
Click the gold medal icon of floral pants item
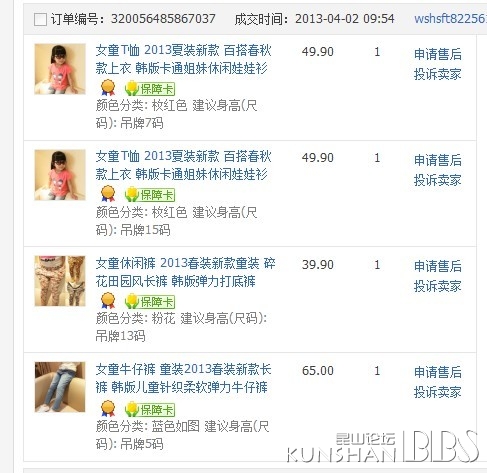pyautogui.click(x=108, y=301)
